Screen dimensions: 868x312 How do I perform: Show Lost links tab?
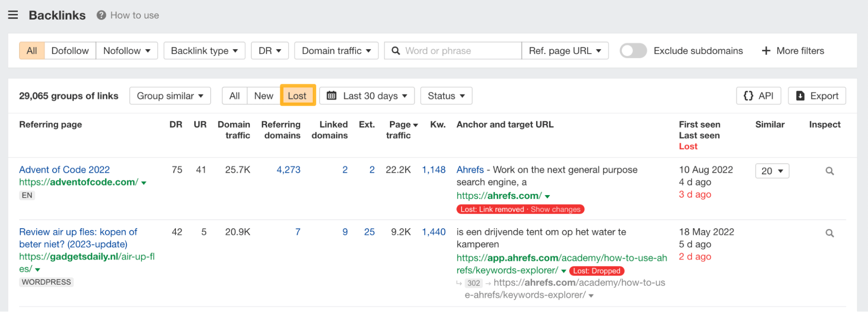point(297,96)
